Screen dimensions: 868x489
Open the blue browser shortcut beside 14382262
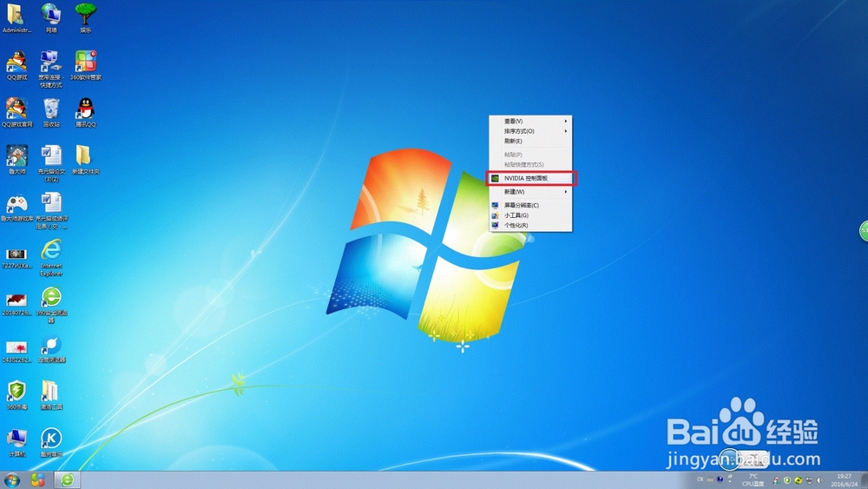pyautogui.click(x=51, y=349)
